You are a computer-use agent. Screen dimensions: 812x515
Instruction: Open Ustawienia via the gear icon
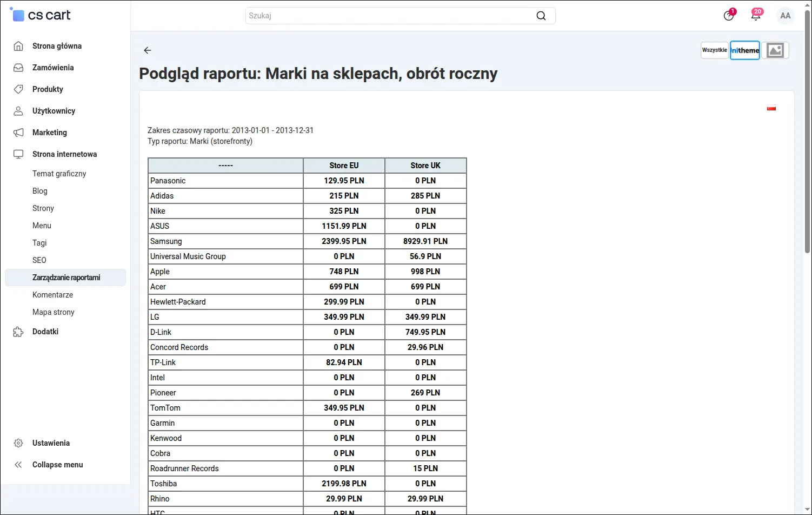coord(18,443)
